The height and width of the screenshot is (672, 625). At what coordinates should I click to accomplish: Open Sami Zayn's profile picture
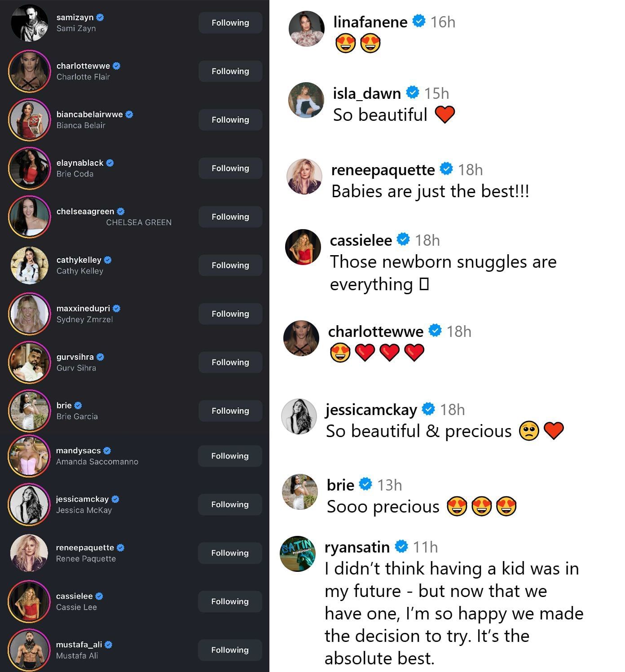(x=30, y=23)
